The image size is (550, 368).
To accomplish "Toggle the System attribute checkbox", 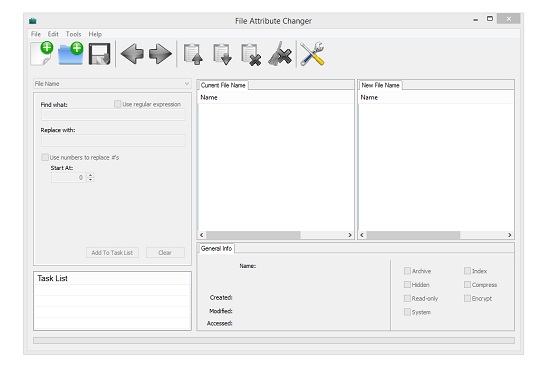I will (x=407, y=312).
